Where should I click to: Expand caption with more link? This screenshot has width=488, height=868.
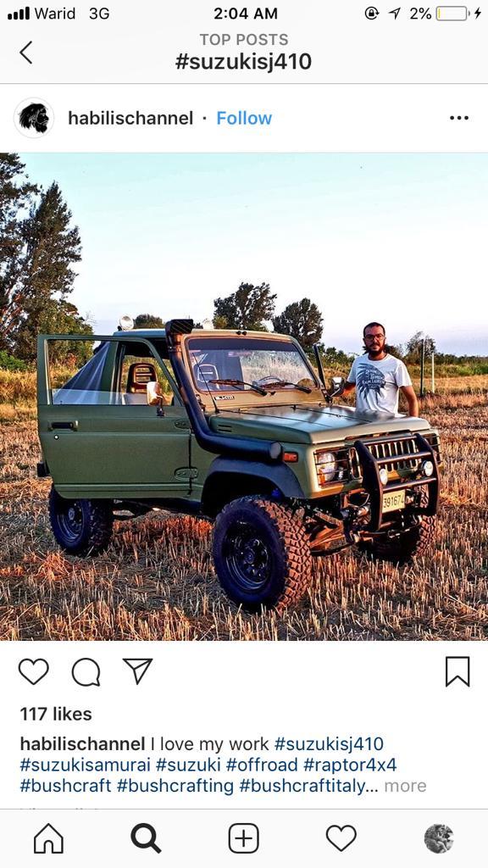pyautogui.click(x=406, y=786)
